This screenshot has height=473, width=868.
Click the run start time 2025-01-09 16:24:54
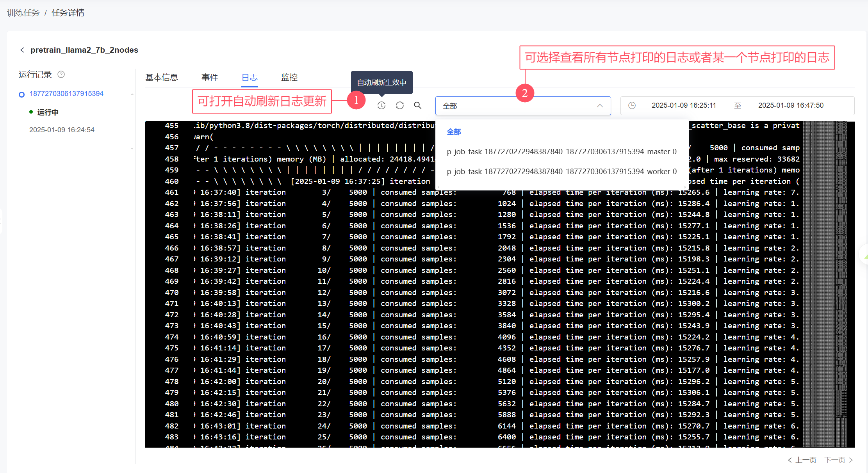pyautogui.click(x=62, y=130)
